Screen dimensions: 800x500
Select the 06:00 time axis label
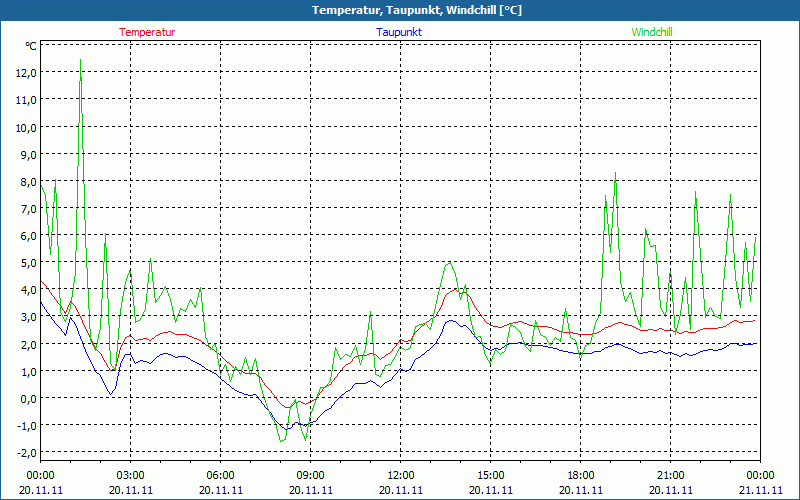[x=220, y=475]
